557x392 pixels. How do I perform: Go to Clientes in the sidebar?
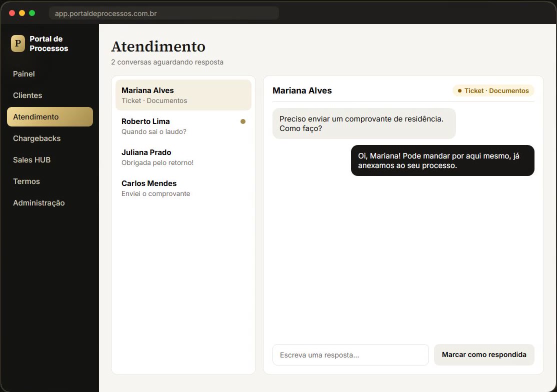(x=49, y=95)
